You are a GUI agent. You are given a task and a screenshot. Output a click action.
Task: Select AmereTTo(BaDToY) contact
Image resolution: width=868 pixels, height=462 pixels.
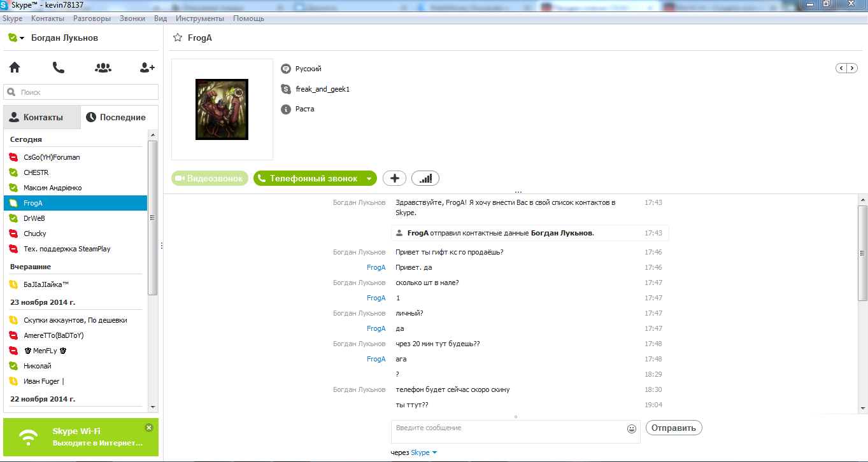(x=75, y=335)
